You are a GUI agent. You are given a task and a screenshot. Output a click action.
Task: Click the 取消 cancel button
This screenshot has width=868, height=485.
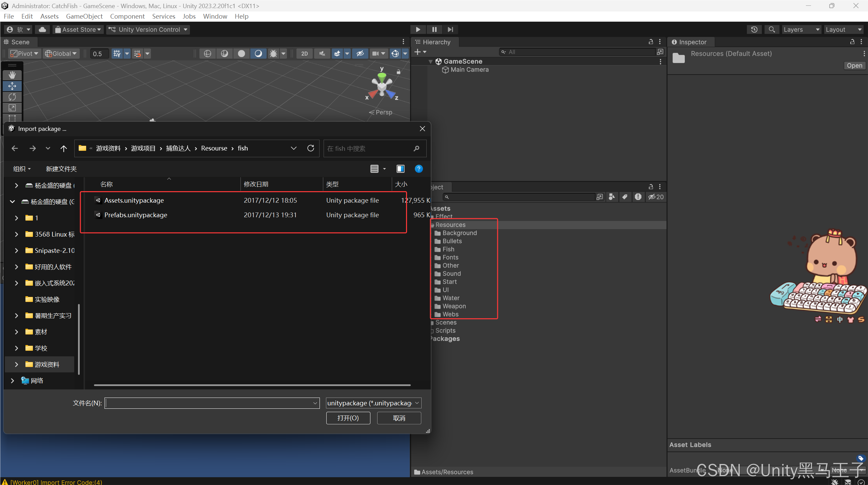pyautogui.click(x=399, y=418)
